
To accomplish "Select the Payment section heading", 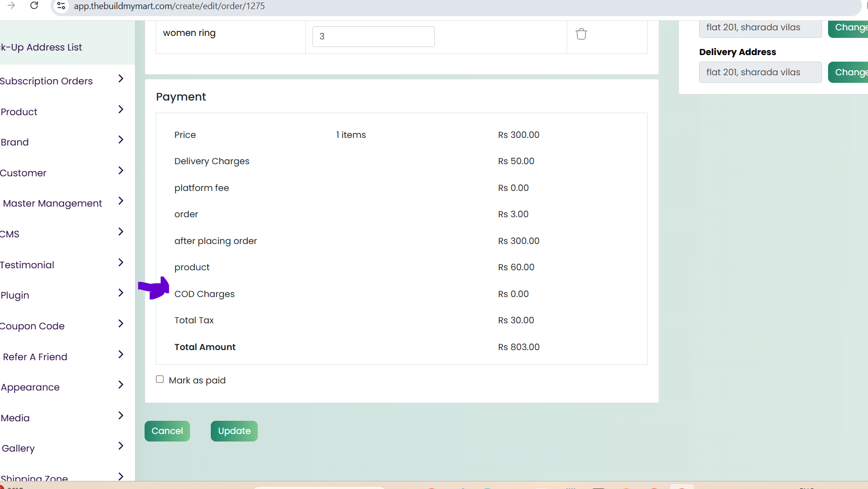I will [181, 97].
